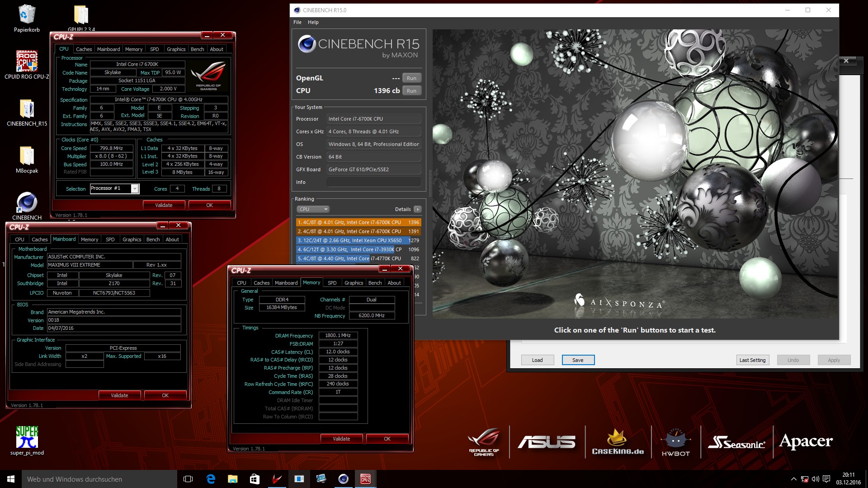Switch to the Cinebench app in the taskbar
The width and height of the screenshot is (868, 488).
pos(343,479)
